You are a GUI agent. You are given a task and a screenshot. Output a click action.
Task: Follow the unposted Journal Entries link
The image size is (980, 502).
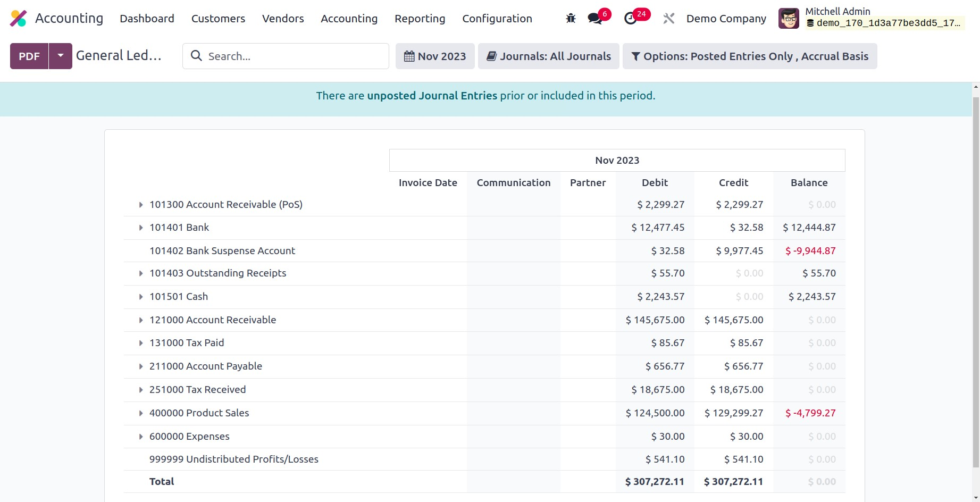tap(432, 96)
